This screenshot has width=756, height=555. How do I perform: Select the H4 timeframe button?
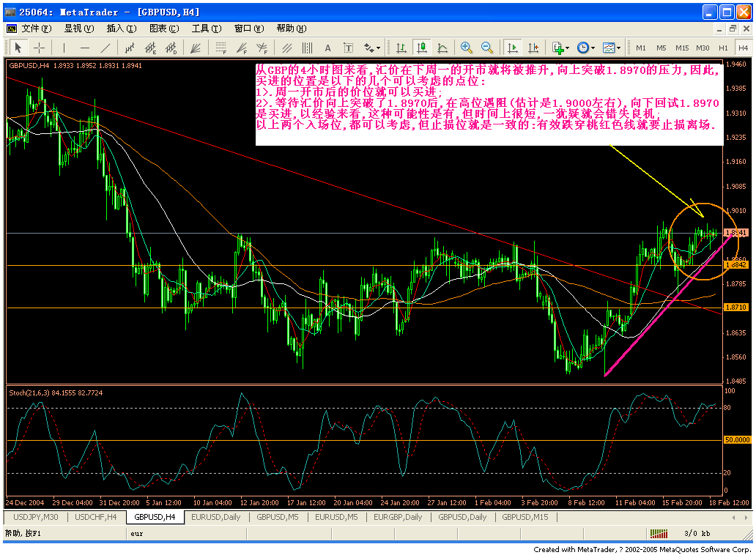pos(743,48)
